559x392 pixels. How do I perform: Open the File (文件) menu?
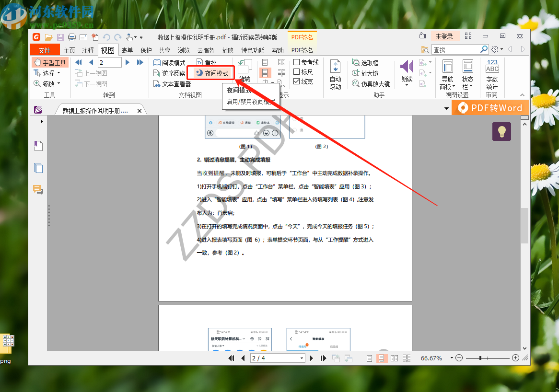[x=44, y=50]
